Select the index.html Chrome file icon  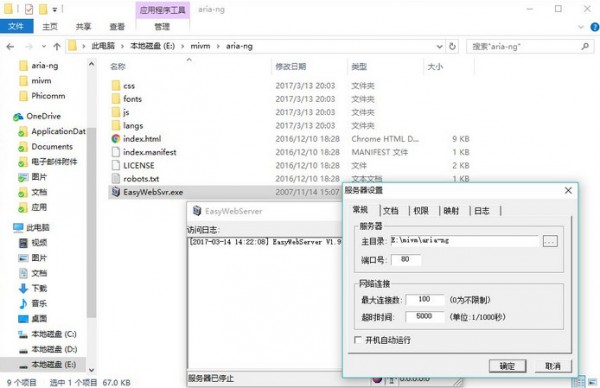tap(116, 139)
